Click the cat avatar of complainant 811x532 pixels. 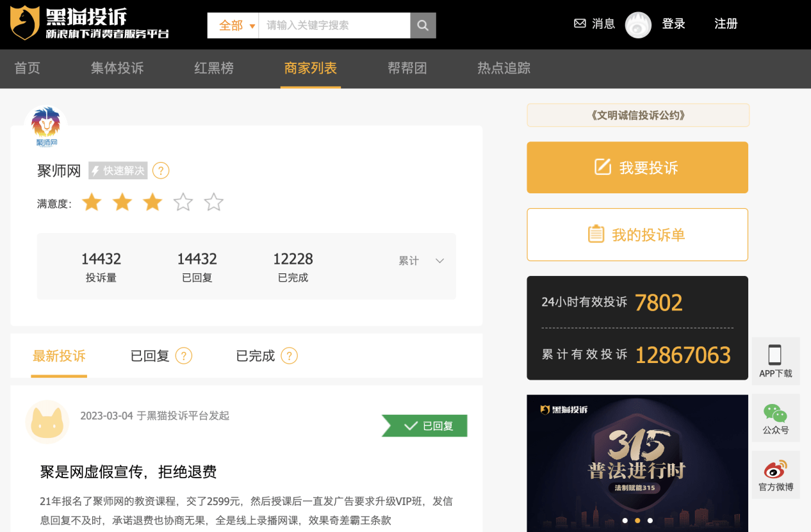coord(47,422)
